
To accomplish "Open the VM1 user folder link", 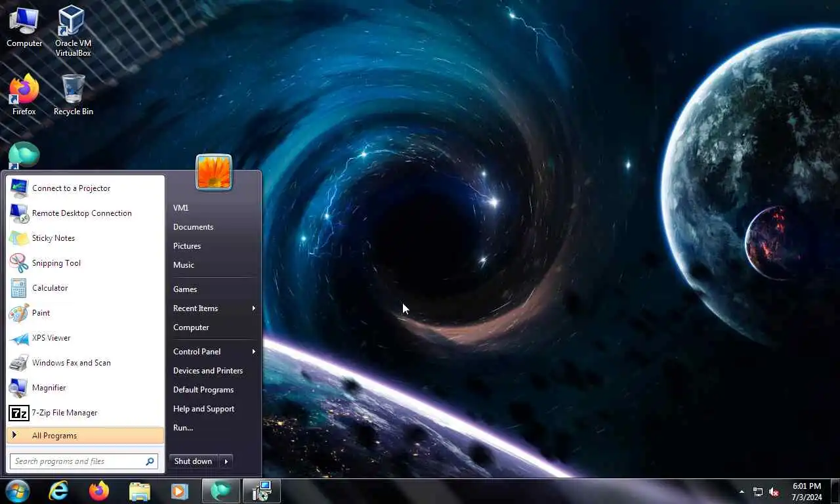I will (x=181, y=208).
